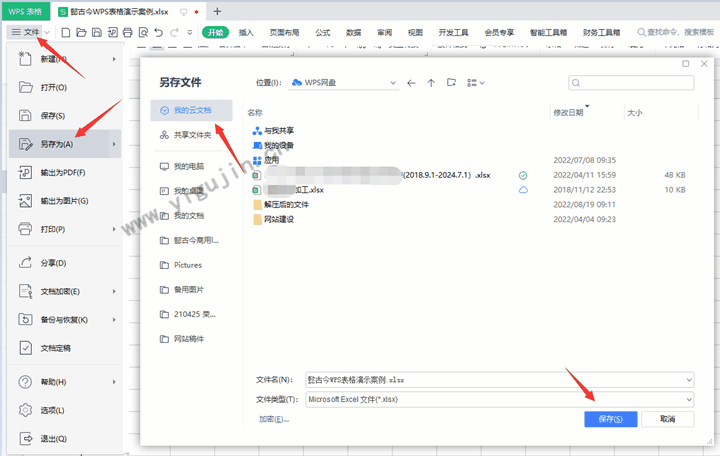Select 备用图片 folder in the sidebar
720x456 pixels.
tap(191, 290)
